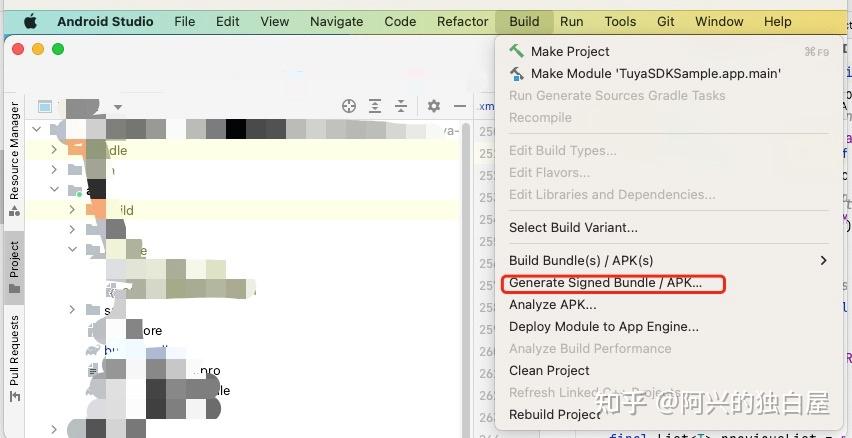Viewport: 852px width, 438px height.
Task: Click the Select Opened File crosshair icon
Action: pyautogui.click(x=349, y=107)
